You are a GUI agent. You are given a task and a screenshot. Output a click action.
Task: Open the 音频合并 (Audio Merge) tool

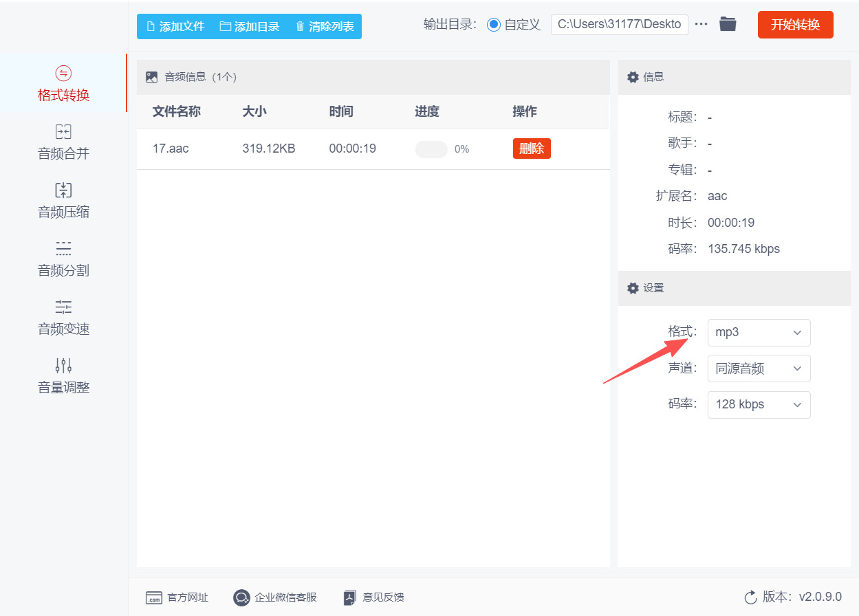pyautogui.click(x=63, y=142)
